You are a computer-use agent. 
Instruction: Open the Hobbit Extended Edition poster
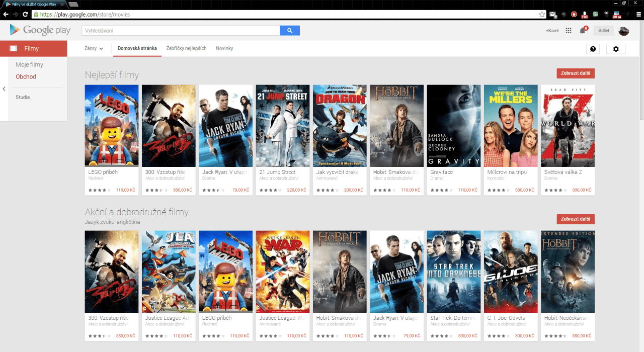pyautogui.click(x=568, y=272)
